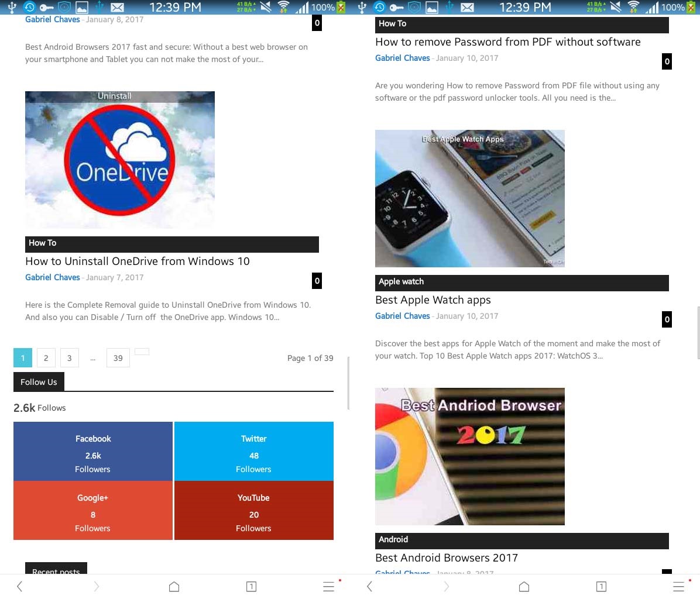Screen dimensions: 700x599
Task: Click the '2.6k Follows' count text
Action: [39, 408]
